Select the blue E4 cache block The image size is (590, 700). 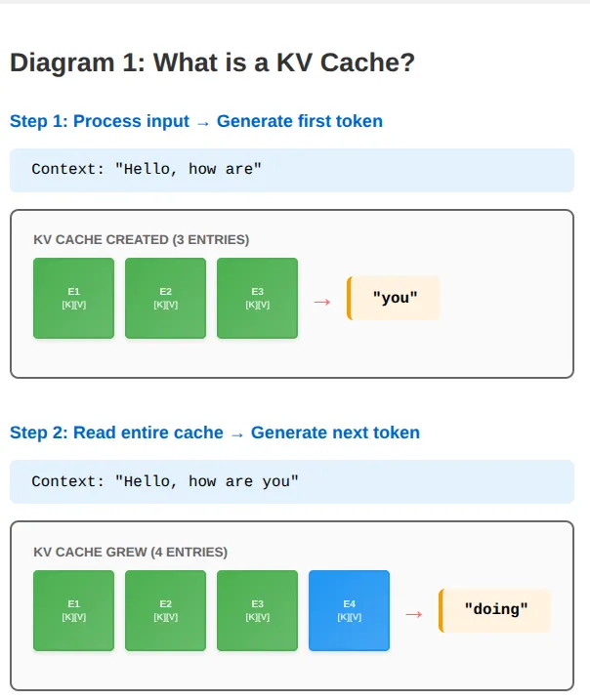[x=350, y=610]
